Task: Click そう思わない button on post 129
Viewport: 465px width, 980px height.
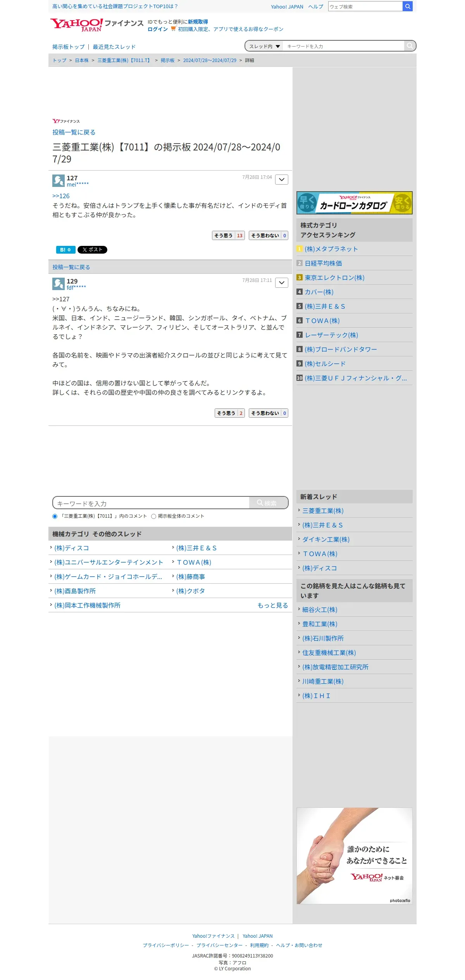Action: tap(268, 413)
